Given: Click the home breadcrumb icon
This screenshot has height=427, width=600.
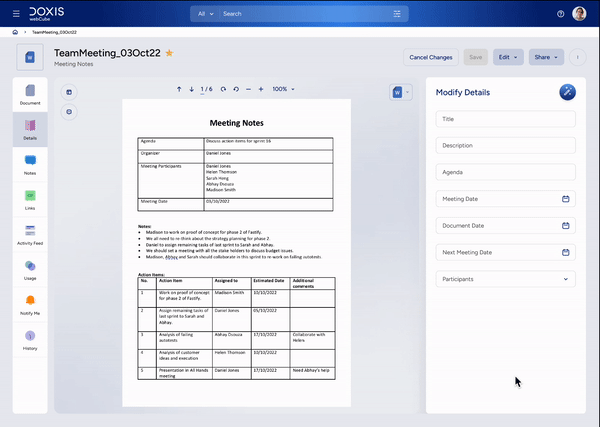Looking at the screenshot, I should pyautogui.click(x=15, y=32).
